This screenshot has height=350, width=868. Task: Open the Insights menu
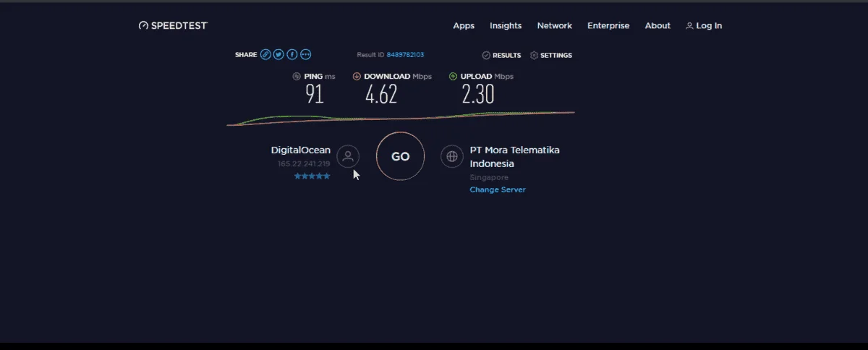click(506, 25)
